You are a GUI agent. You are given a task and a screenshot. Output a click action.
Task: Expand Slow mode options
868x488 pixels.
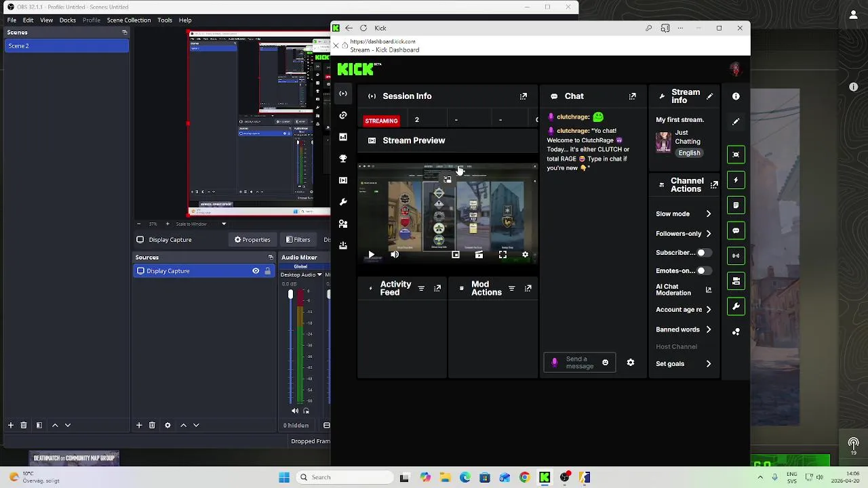(x=709, y=214)
